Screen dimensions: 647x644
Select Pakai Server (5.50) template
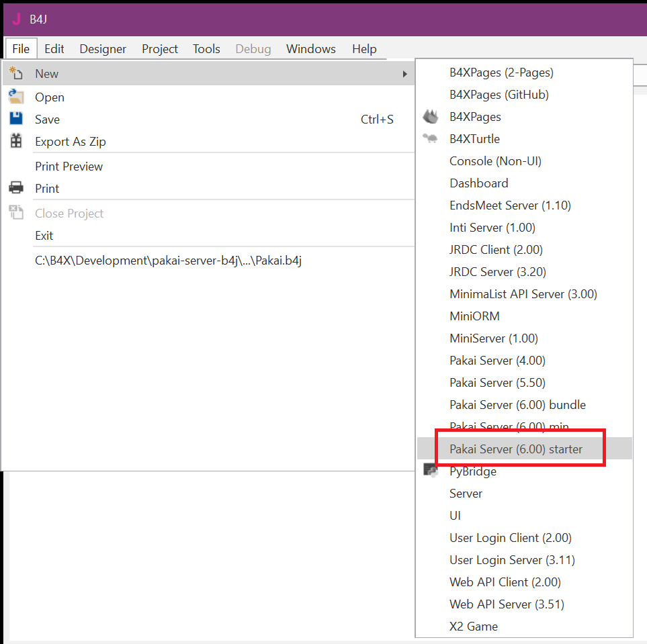point(525,383)
